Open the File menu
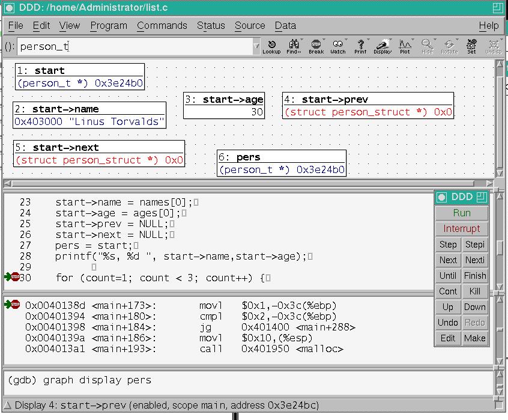The image size is (508, 420). 16,26
